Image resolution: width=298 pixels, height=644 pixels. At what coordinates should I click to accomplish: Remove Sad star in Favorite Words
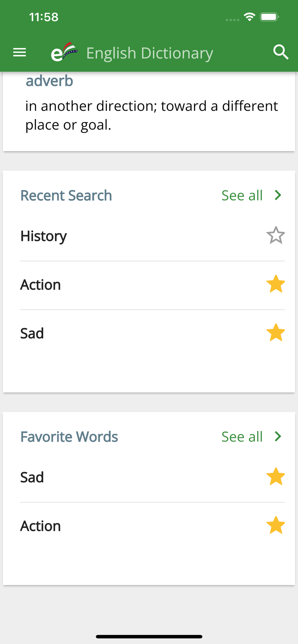coord(275,477)
